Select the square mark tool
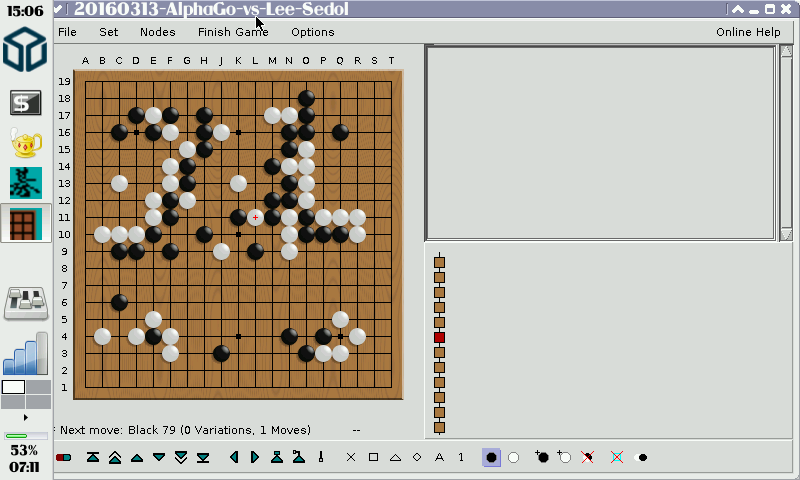 point(373,458)
